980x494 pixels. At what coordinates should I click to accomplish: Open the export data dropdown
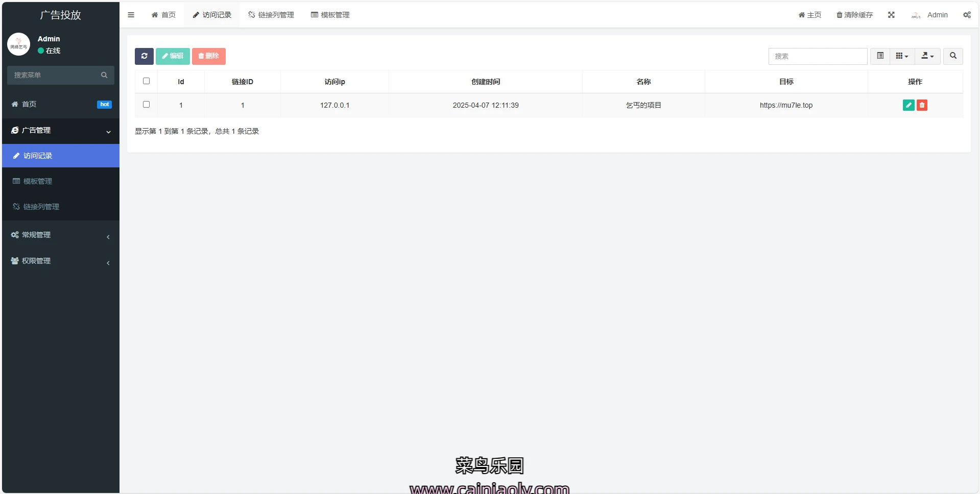point(927,56)
